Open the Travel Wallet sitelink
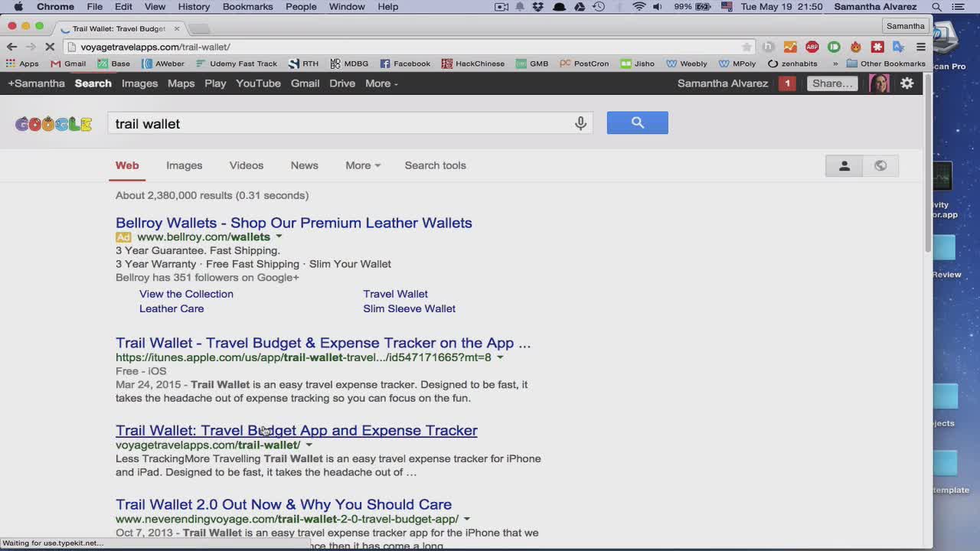Viewport: 980px width, 551px height. 395,294
